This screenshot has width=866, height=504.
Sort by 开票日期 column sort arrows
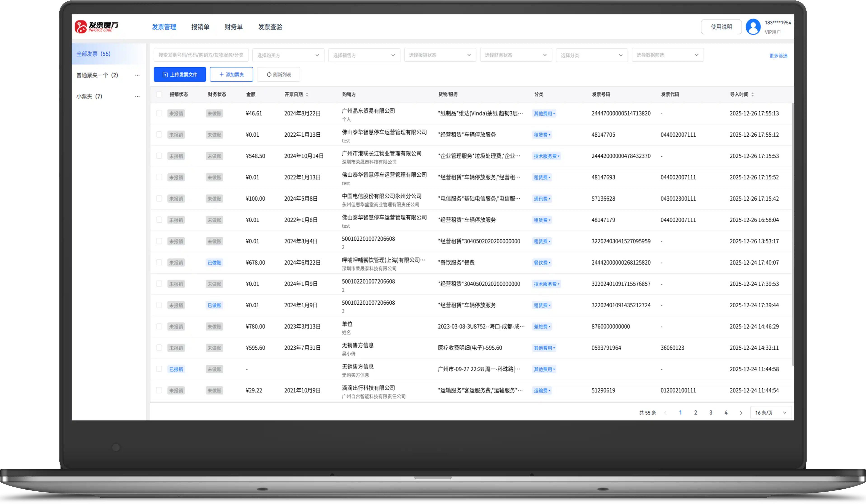(x=307, y=94)
